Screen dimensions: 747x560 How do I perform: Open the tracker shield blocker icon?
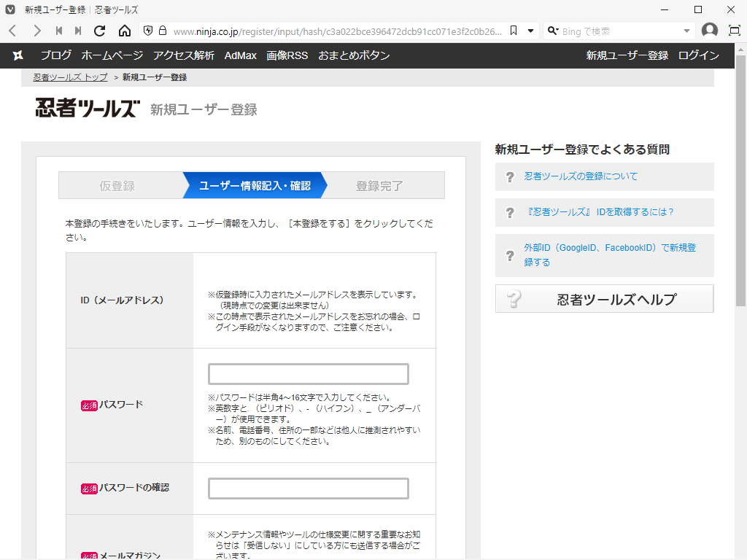(148, 31)
